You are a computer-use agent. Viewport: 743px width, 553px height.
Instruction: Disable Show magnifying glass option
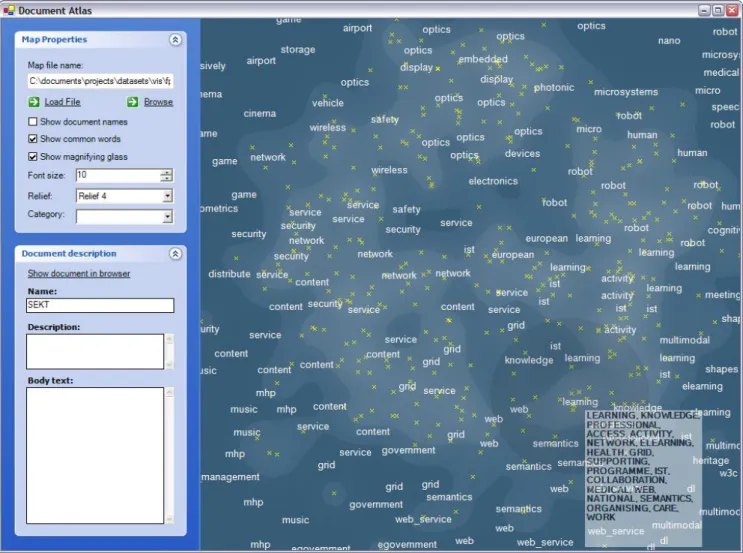33,156
